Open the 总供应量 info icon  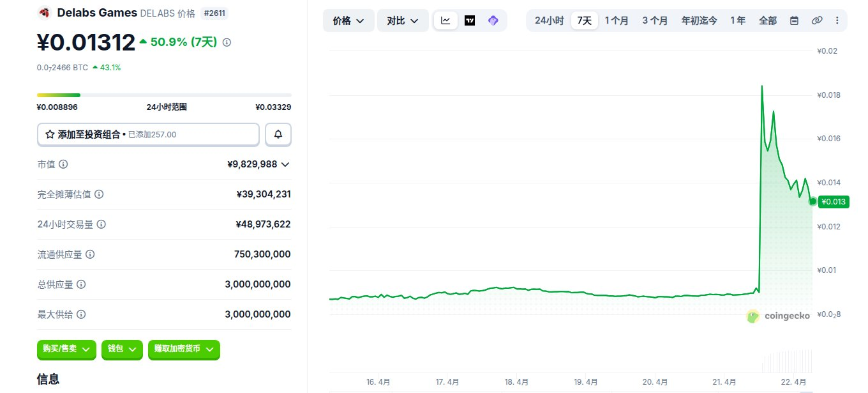click(x=81, y=284)
